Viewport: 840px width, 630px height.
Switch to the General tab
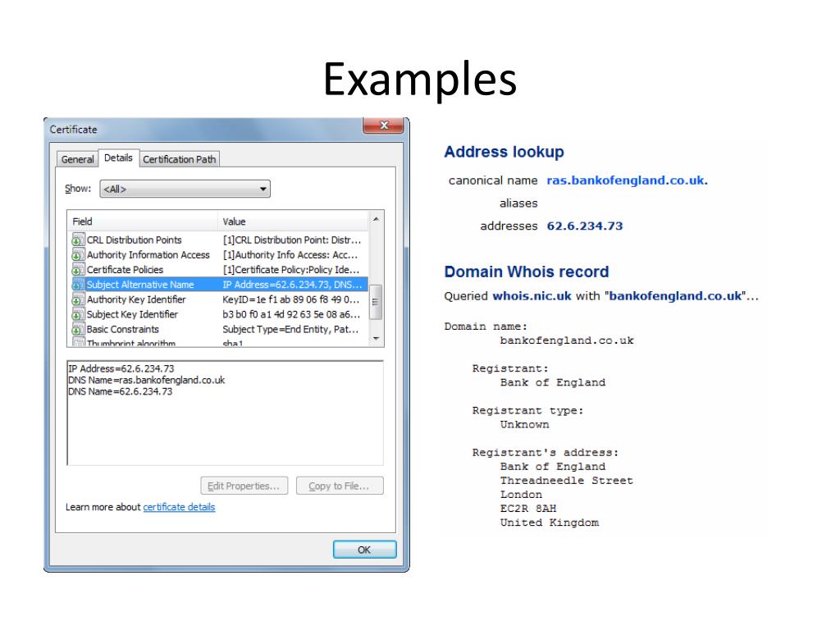(77, 159)
